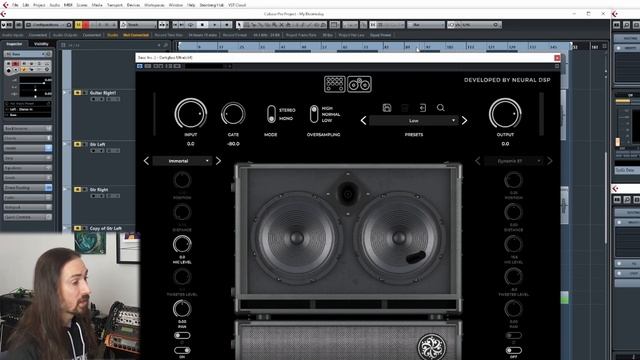Toggle the Cubase cycle loop button
Image resolution: width=640 pixels, height=360 pixels.
coord(190,25)
